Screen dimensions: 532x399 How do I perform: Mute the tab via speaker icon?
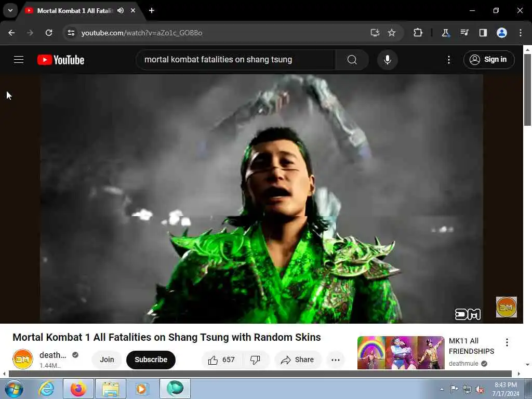[x=121, y=10]
